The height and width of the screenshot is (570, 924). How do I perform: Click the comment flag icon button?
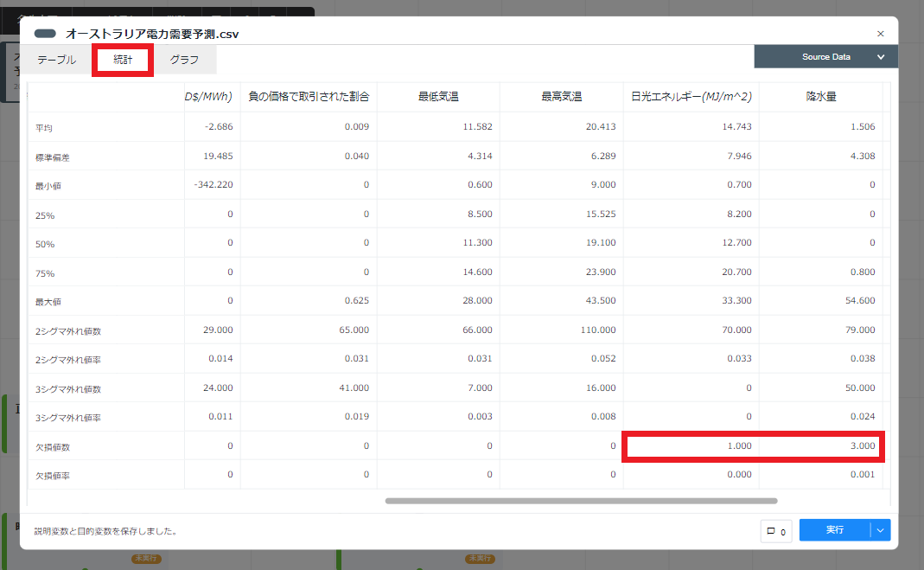click(x=775, y=530)
